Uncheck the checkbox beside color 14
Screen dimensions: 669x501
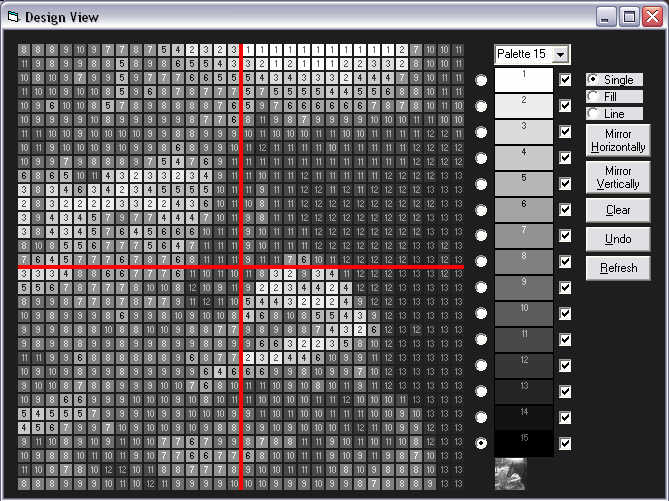(565, 417)
